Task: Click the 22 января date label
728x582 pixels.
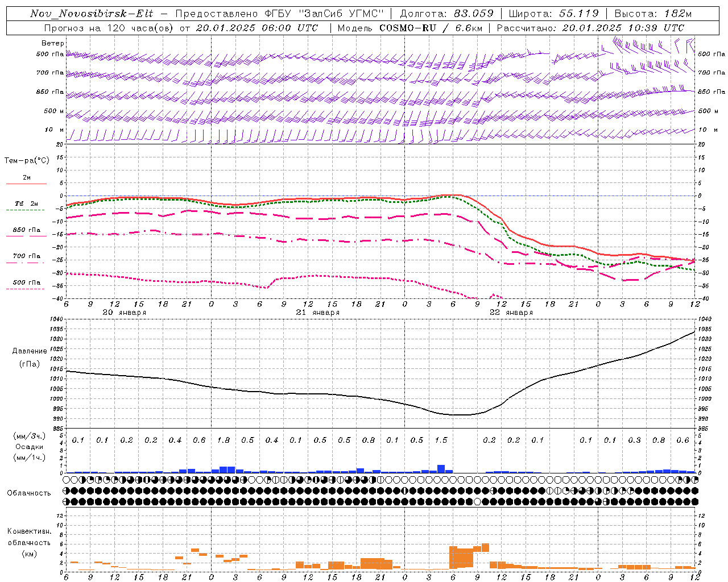Action: coord(511,313)
